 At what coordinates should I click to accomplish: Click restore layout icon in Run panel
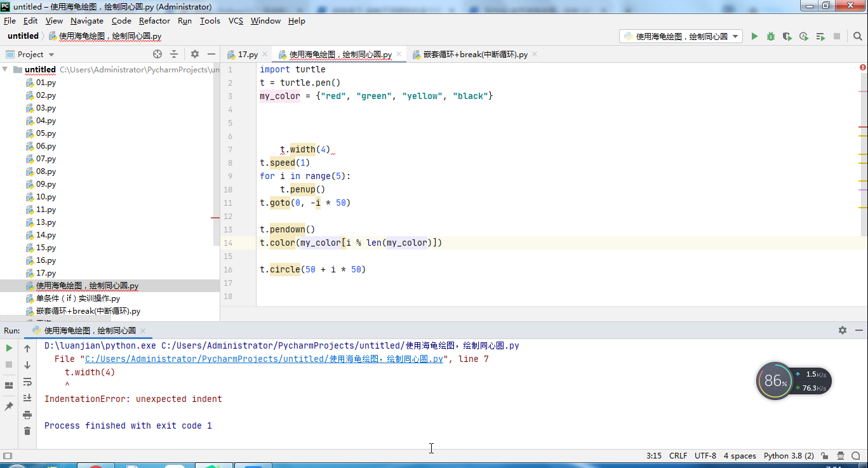coord(9,385)
